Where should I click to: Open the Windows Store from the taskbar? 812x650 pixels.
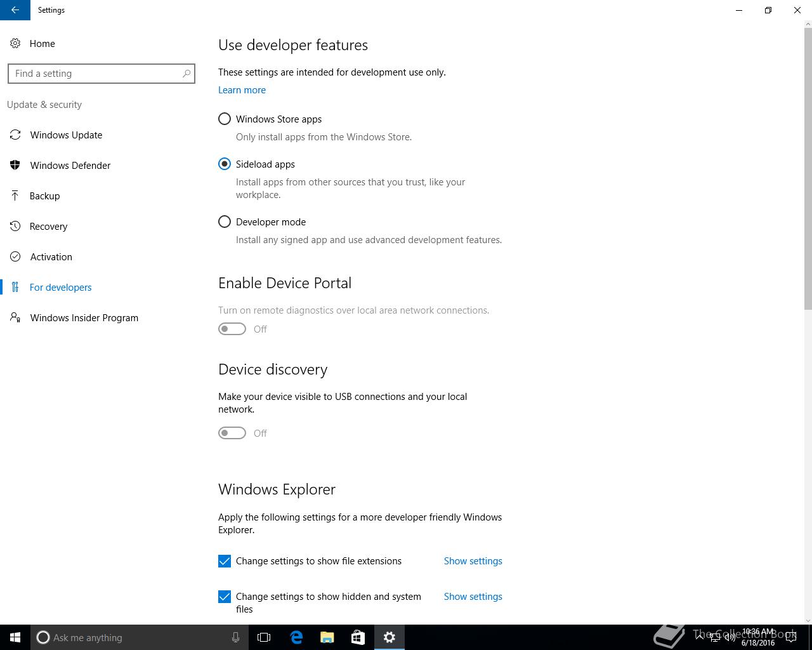358,637
